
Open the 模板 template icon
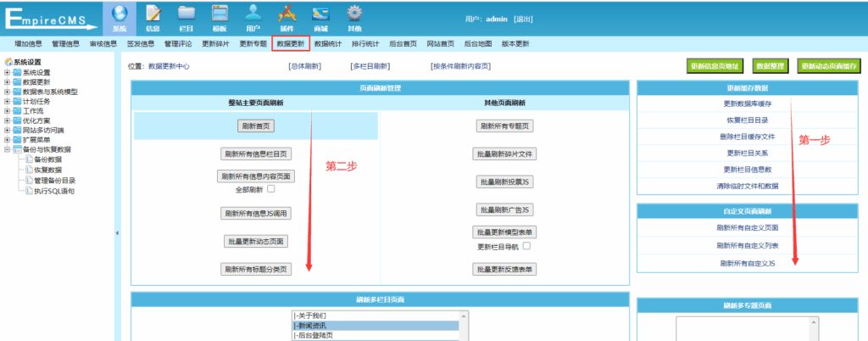click(219, 18)
